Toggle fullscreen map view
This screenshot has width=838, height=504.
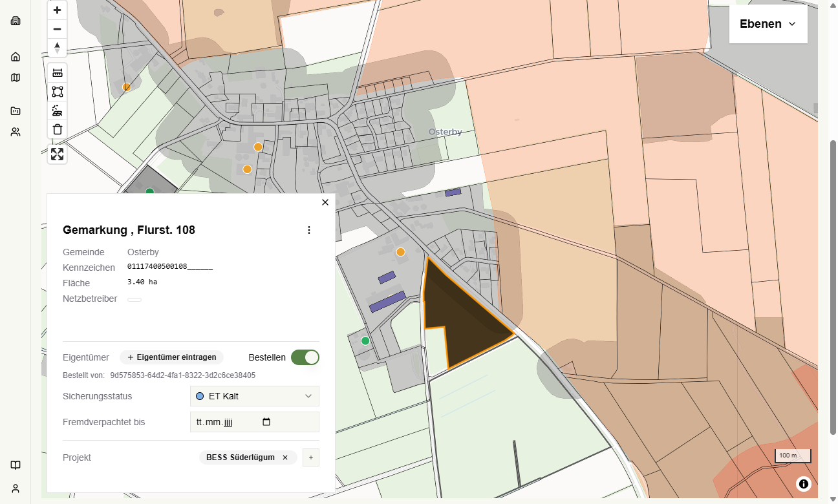(x=58, y=154)
